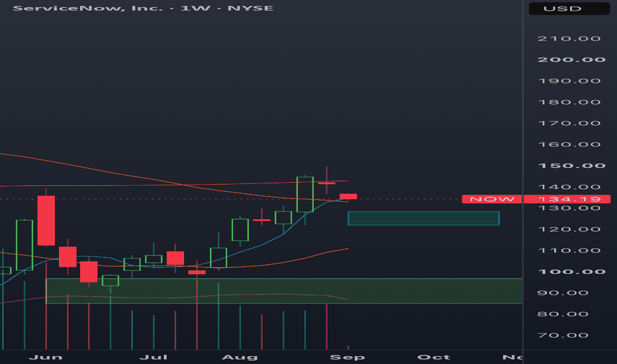
Task: Click the 210.00 price axis label
Action: 569,38
